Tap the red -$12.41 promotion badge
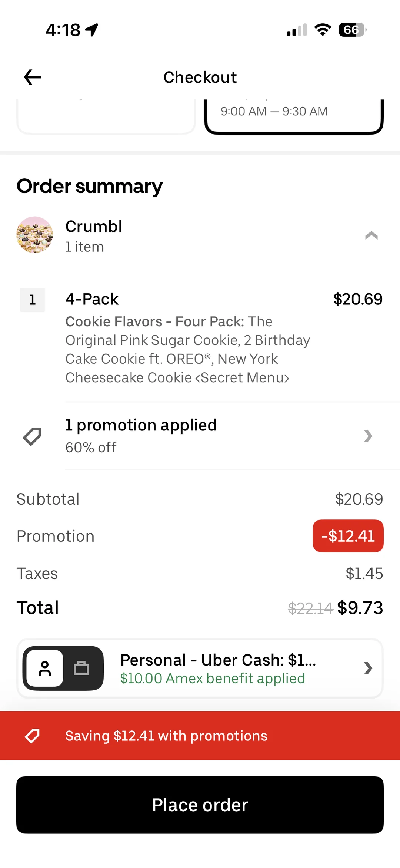The image size is (400, 868). pos(348,536)
